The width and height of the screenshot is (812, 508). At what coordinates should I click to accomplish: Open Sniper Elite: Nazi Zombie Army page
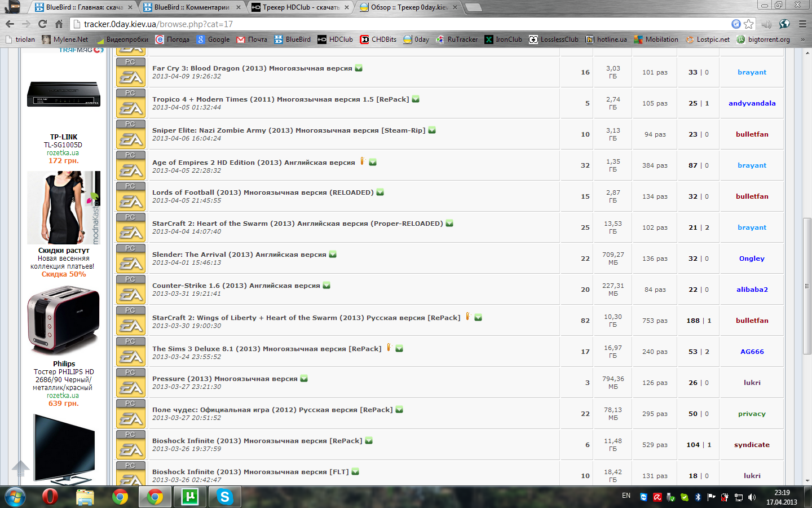[289, 130]
